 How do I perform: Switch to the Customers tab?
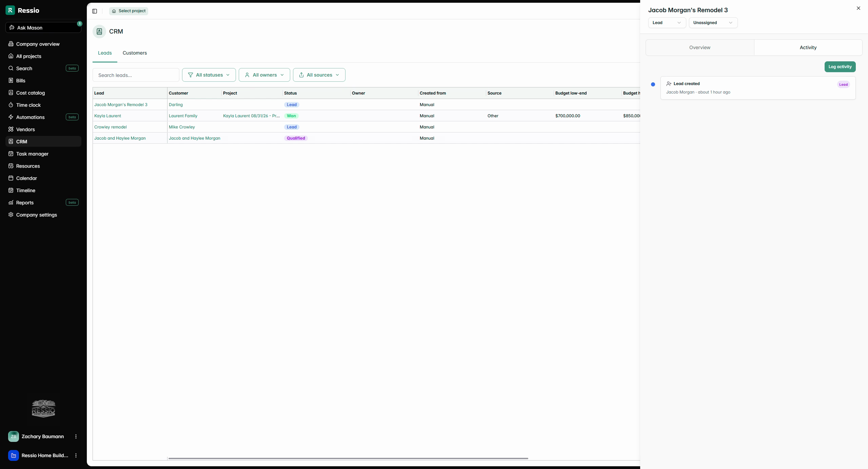135,53
